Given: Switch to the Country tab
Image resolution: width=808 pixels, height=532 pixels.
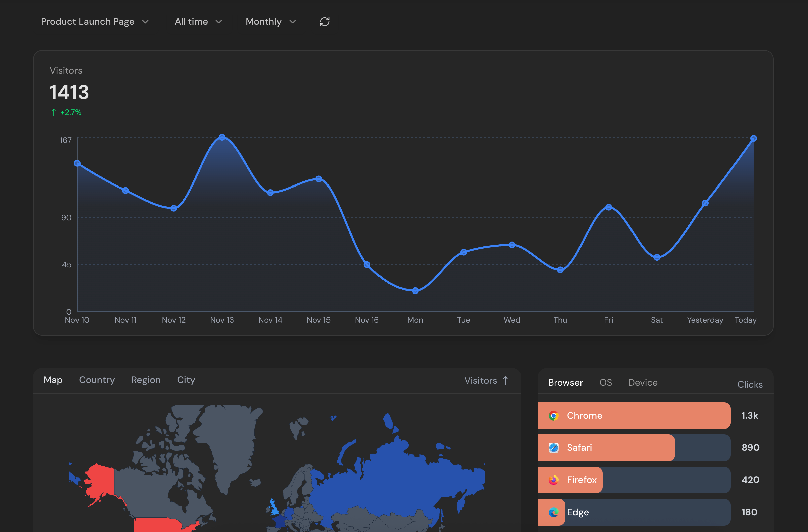Looking at the screenshot, I should point(97,380).
